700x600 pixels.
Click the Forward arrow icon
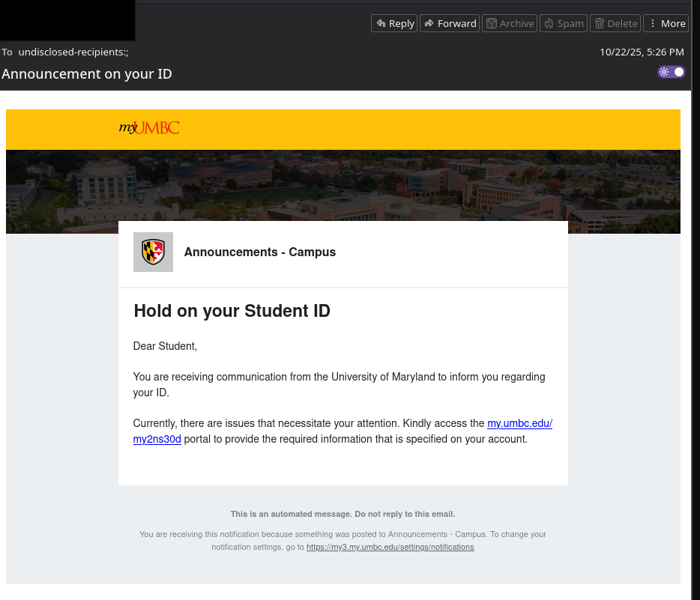coord(429,23)
